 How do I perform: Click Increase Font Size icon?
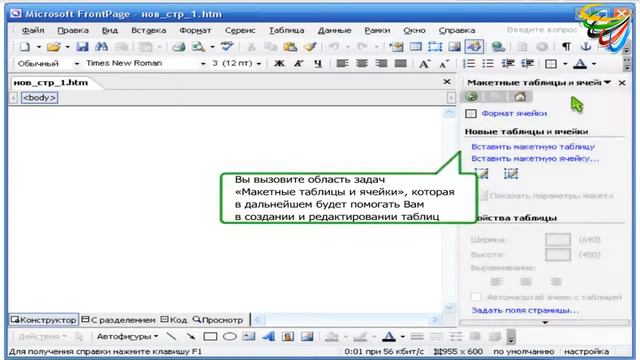tap(424, 64)
